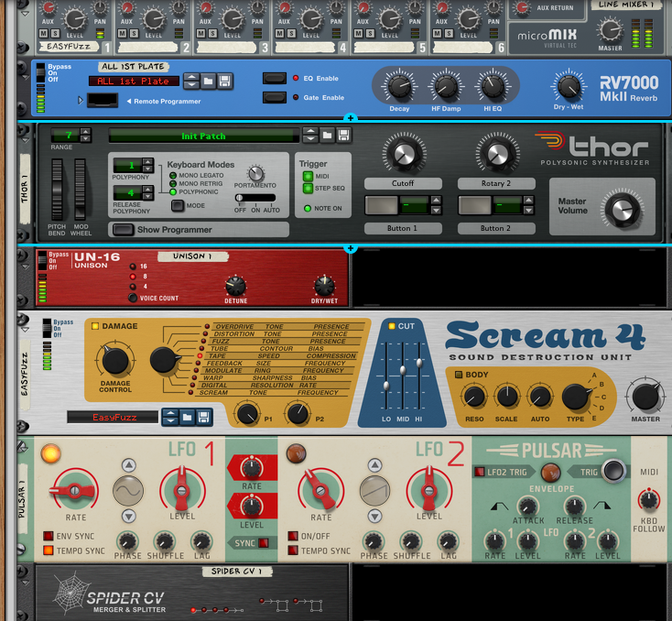
Task: Open Thor patch browser folder icon
Action: coord(327,136)
